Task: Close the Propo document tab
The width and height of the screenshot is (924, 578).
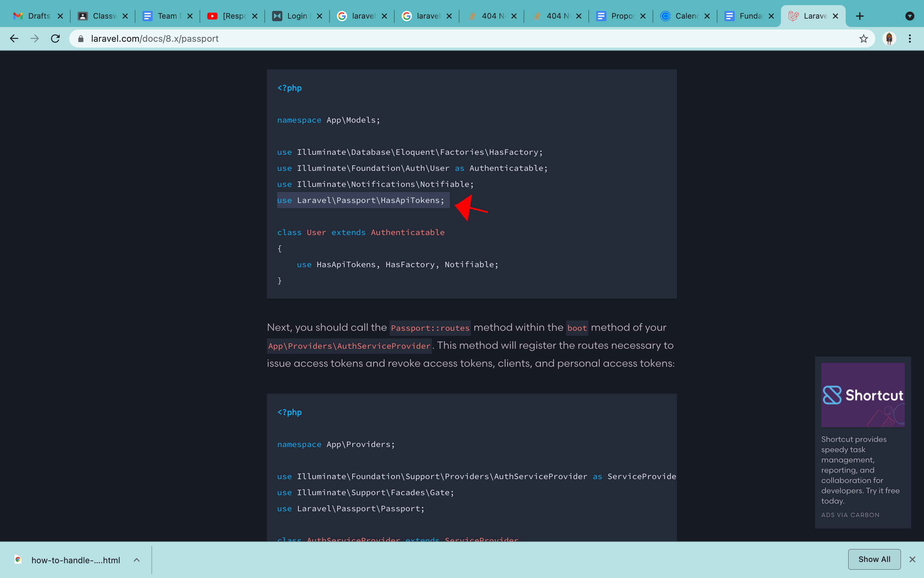Action: (x=643, y=16)
